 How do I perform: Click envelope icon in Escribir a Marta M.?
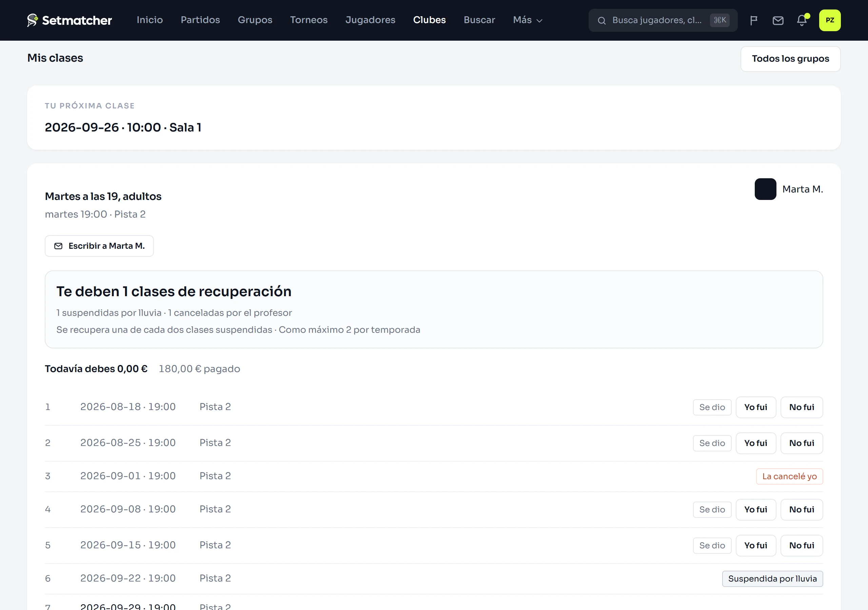pos(58,246)
